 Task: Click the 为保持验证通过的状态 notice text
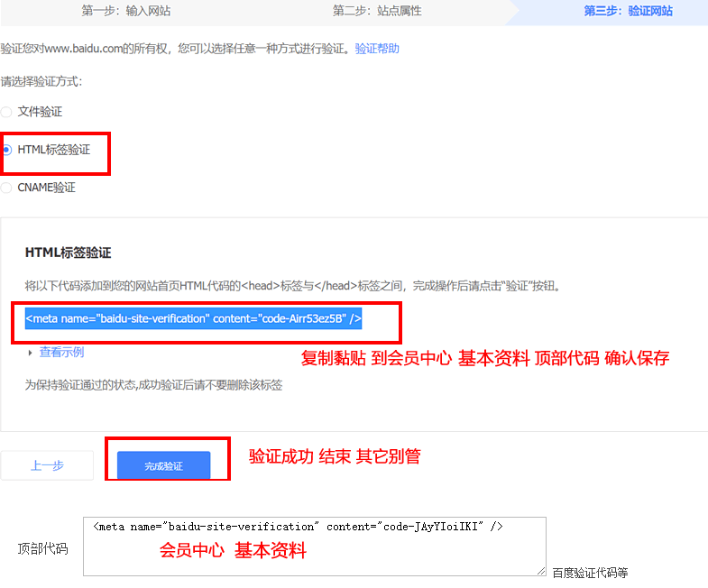pos(153,385)
